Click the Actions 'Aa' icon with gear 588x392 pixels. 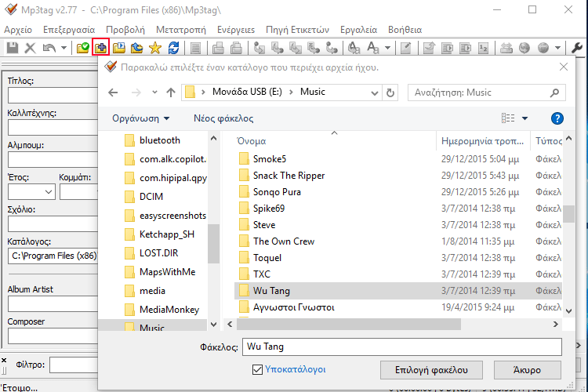[354, 48]
